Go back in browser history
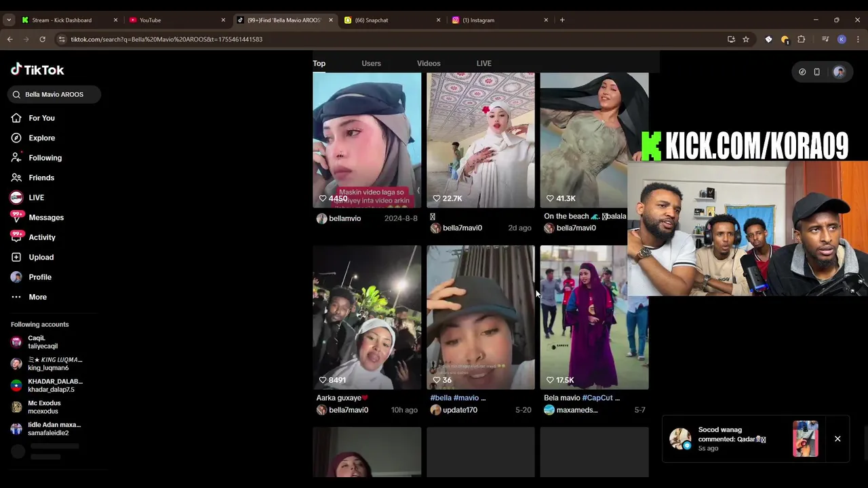Screen dimensions: 868x488 pyautogui.click(x=10, y=39)
